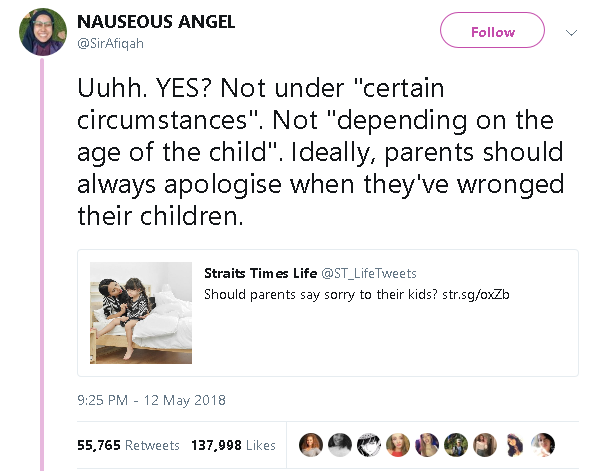Click the NAUSEOUS ANGEL profile avatar
This screenshot has width=604, height=471.
pos(41,33)
